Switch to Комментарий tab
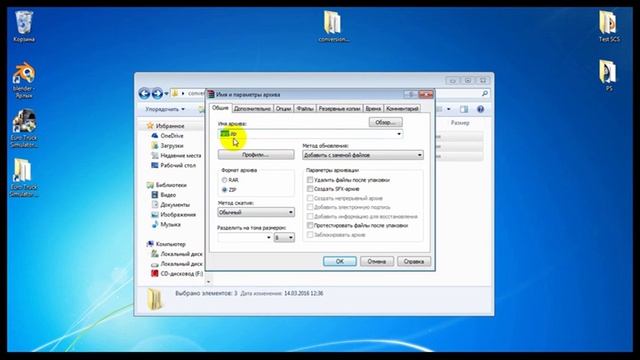Screen dimensions: 640x360 (x=402, y=109)
